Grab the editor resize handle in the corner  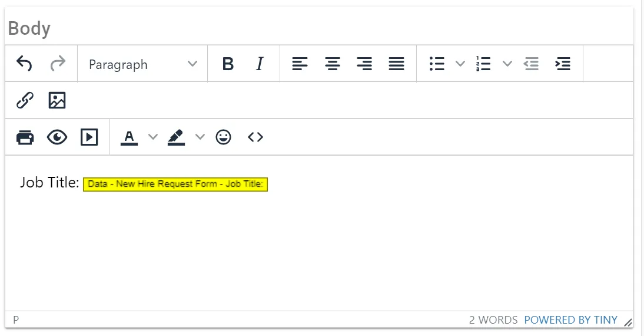628,322
